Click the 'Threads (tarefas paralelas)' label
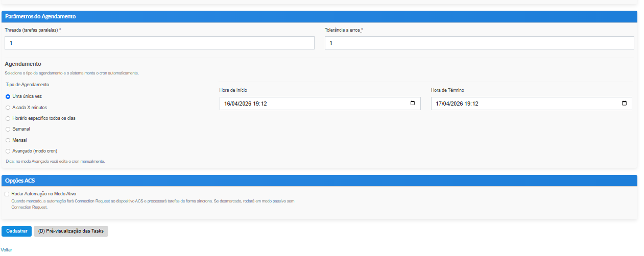Viewport: 644px width, 256px height. tap(33, 30)
